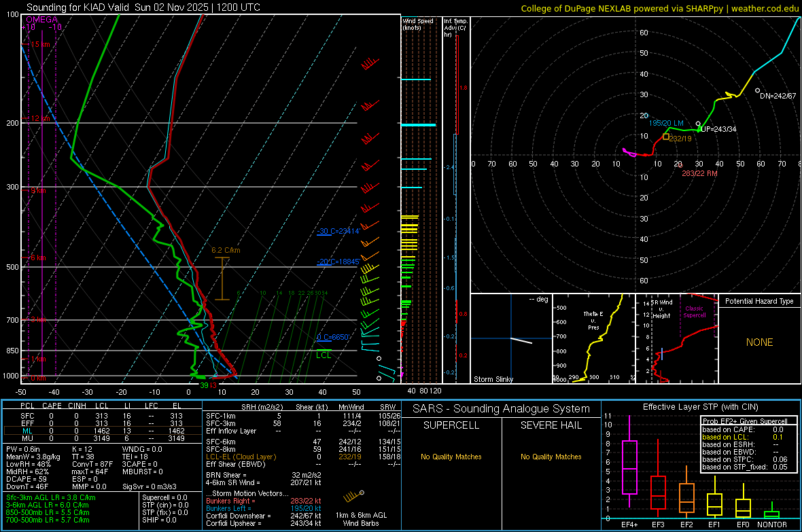Click the LCL-EL (Cloud Layer) row label

(x=241, y=457)
